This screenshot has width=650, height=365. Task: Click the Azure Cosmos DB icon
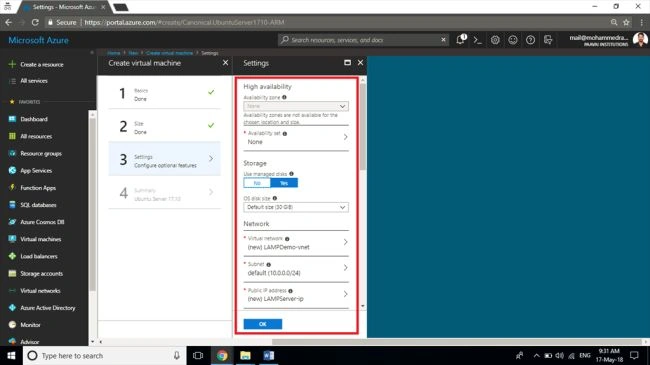click(12, 222)
